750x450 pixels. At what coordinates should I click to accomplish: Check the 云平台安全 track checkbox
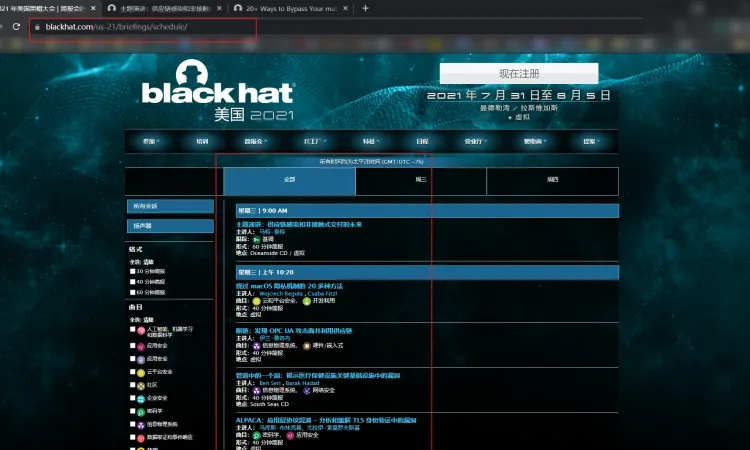(x=132, y=372)
